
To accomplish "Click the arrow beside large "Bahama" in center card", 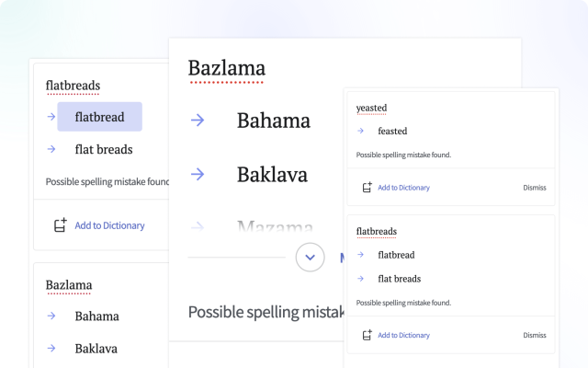I will click(x=197, y=121).
